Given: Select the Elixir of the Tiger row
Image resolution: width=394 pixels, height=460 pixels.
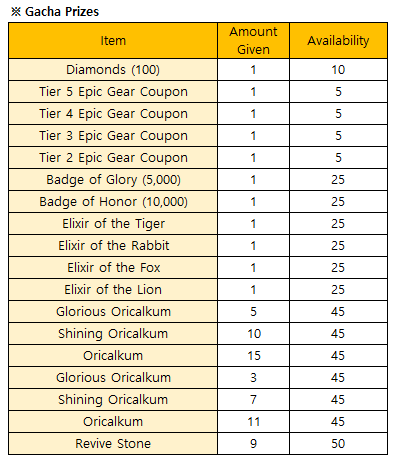Looking at the screenshot, I should coord(198,224).
